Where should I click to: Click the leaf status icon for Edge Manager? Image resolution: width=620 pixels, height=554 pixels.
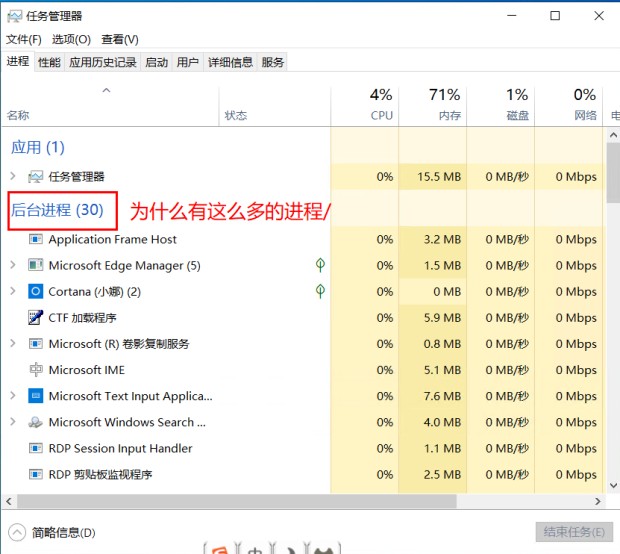click(320, 265)
